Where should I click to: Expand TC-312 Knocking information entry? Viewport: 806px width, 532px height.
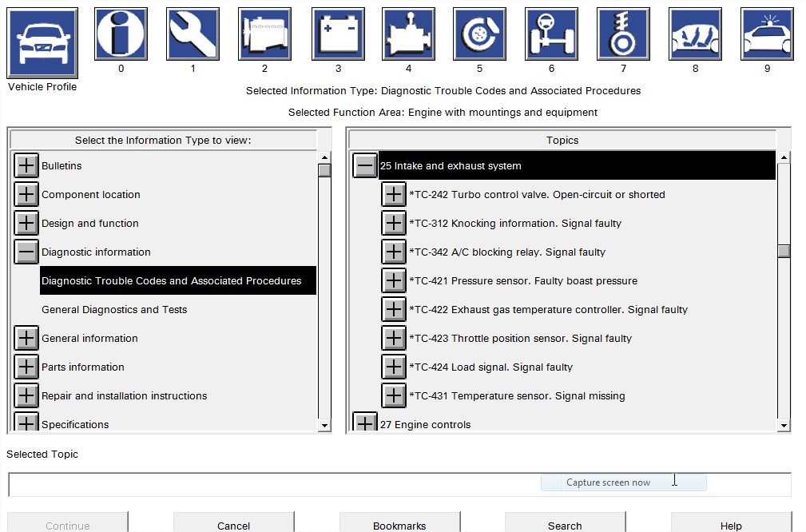pyautogui.click(x=394, y=223)
